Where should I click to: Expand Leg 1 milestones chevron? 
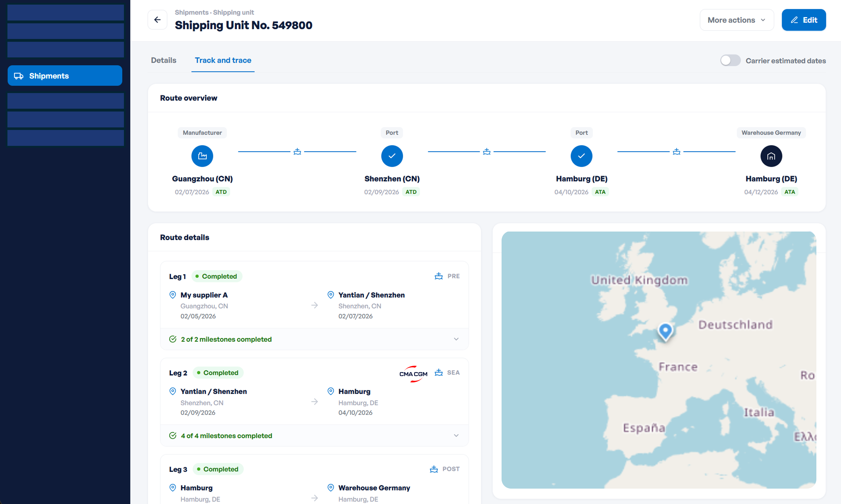click(x=456, y=339)
